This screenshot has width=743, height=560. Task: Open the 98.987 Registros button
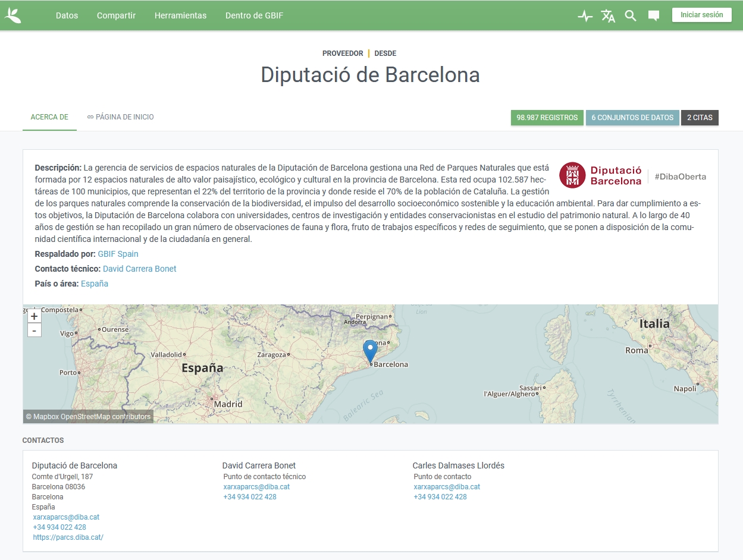(547, 118)
